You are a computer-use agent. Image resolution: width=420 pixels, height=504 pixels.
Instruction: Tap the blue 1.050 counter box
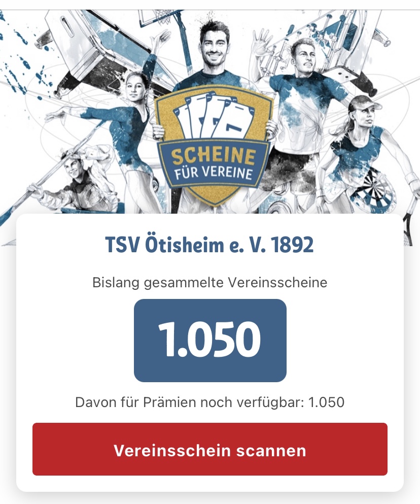(x=210, y=341)
